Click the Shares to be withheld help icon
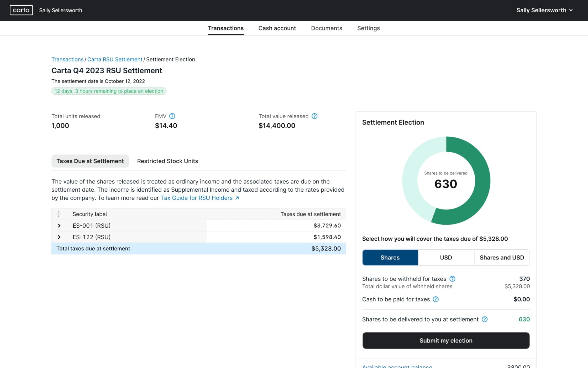The width and height of the screenshot is (588, 368). (452, 279)
